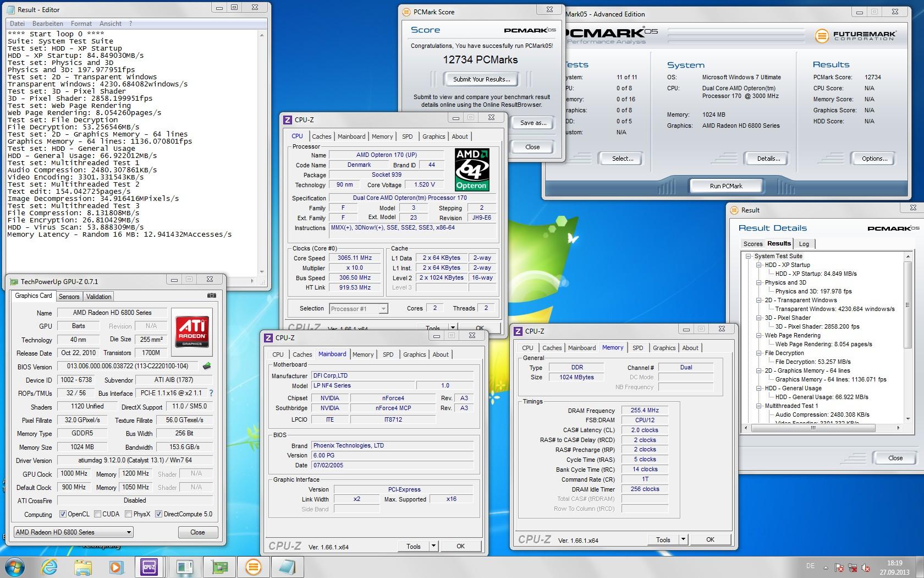Image resolution: width=924 pixels, height=578 pixels.
Task: Collapse the File Decryption tree node
Action: (759, 353)
